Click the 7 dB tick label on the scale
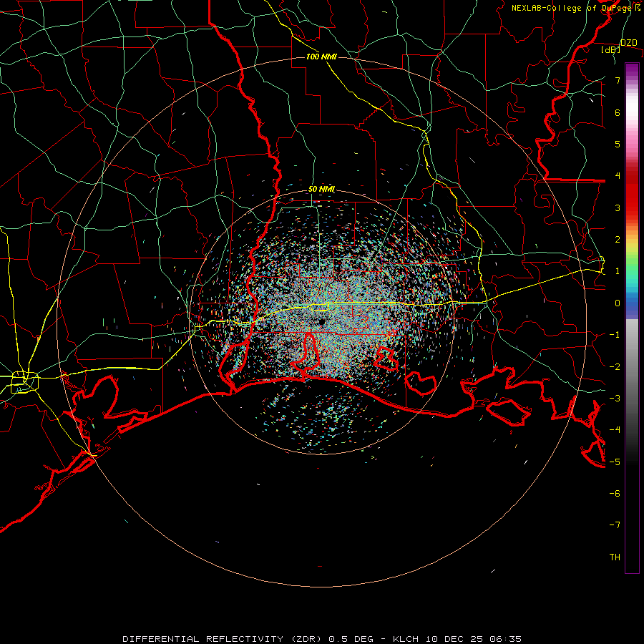Viewport: 644px width, 644px height. (x=618, y=80)
